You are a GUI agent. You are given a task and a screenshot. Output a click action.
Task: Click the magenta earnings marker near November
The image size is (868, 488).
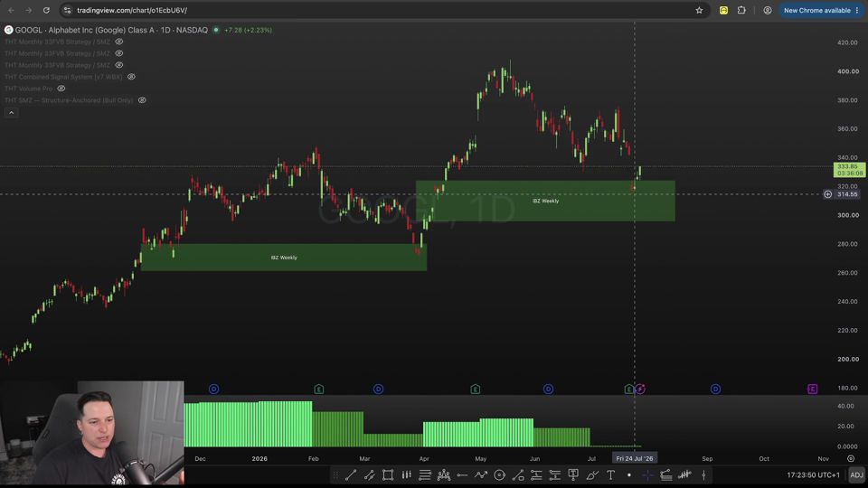812,389
